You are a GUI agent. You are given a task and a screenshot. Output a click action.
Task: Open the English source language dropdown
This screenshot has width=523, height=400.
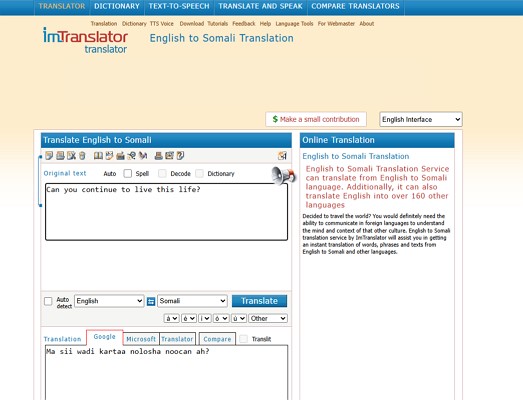click(x=109, y=301)
